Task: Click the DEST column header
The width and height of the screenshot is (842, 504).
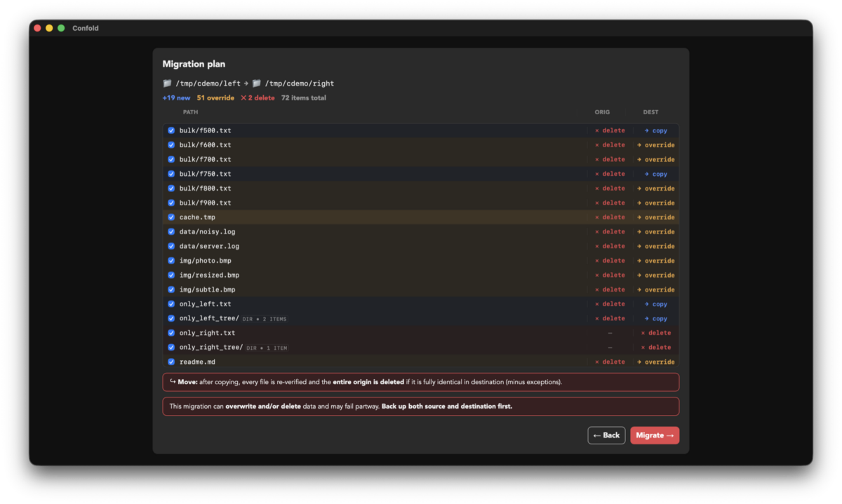Action: (x=650, y=112)
